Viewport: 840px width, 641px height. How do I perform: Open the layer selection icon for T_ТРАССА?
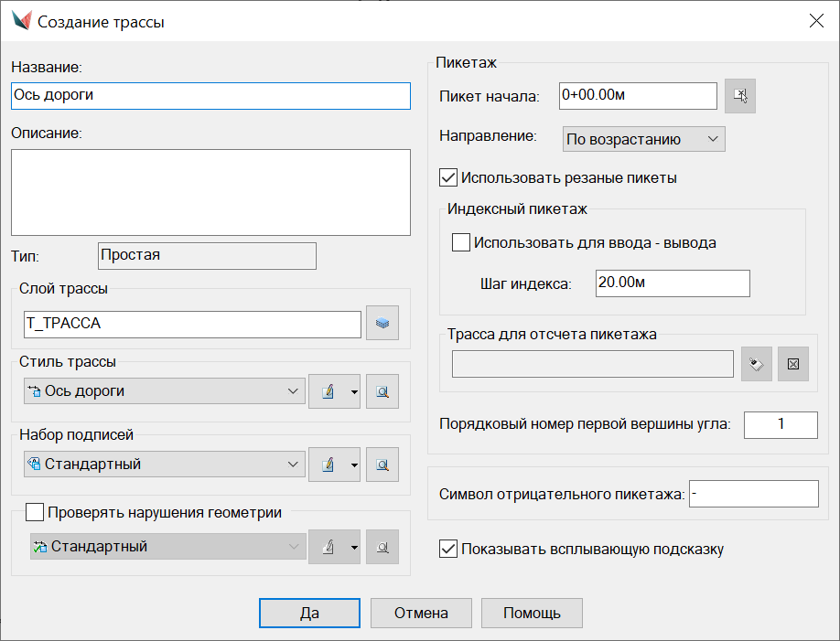(382, 325)
